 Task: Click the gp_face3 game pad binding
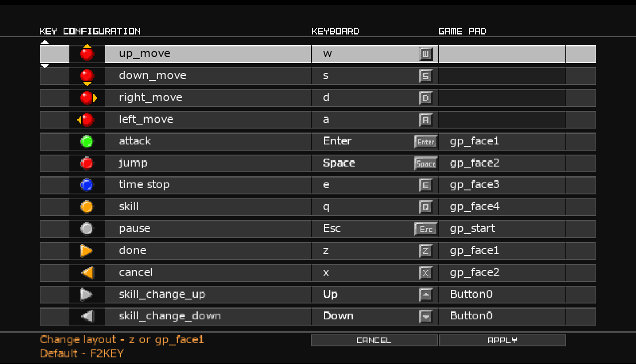point(474,185)
